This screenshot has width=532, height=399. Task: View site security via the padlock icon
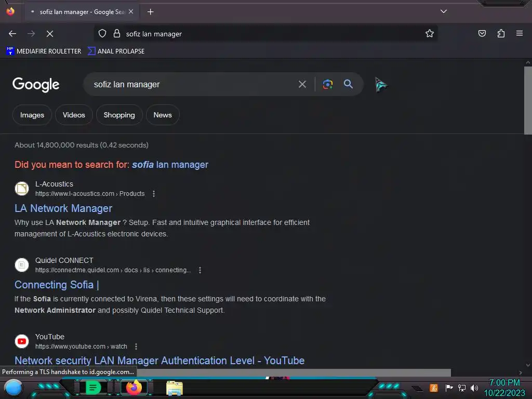[x=117, y=34]
